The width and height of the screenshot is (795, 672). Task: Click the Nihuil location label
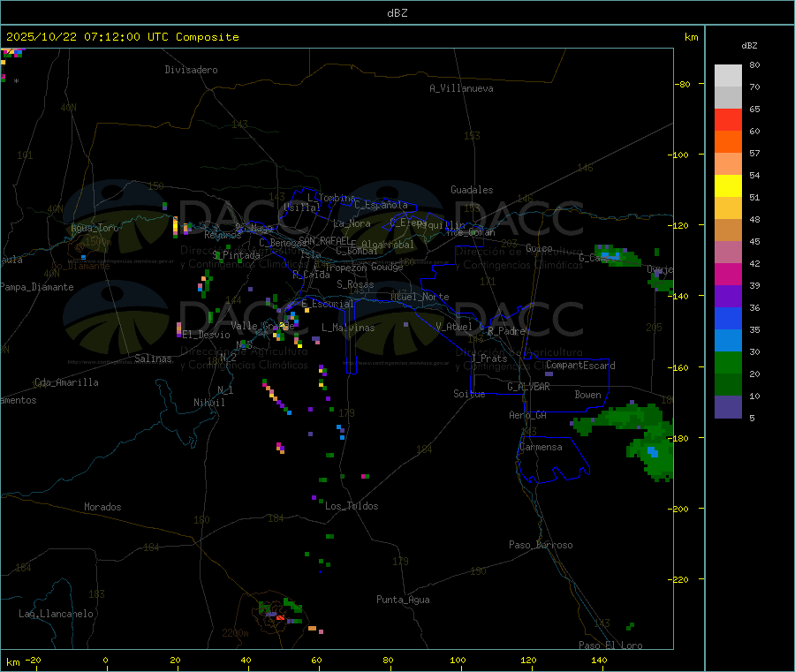[x=209, y=403]
